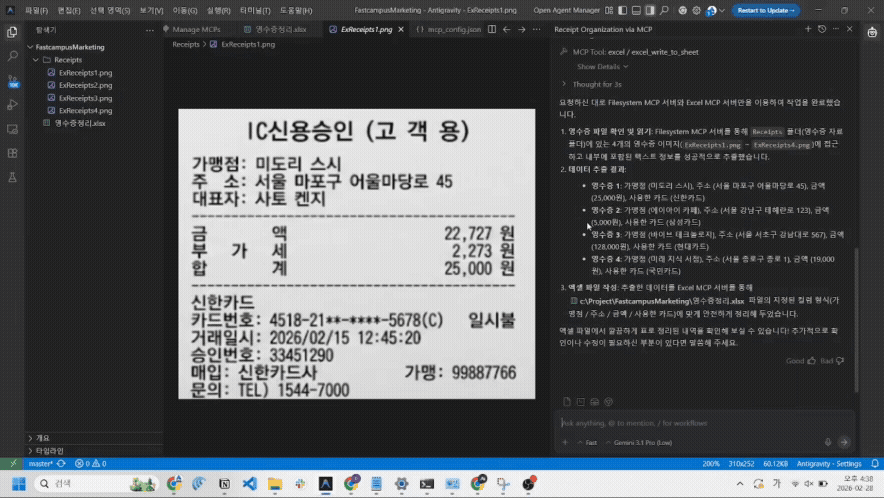The height and width of the screenshot is (498, 884).
Task: Open the 도움말(H) menu
Action: [296, 10]
